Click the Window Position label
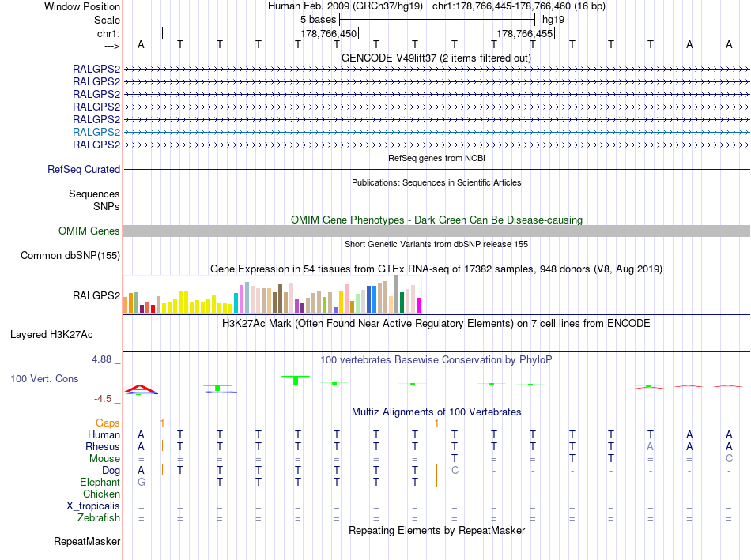 pos(82,6)
